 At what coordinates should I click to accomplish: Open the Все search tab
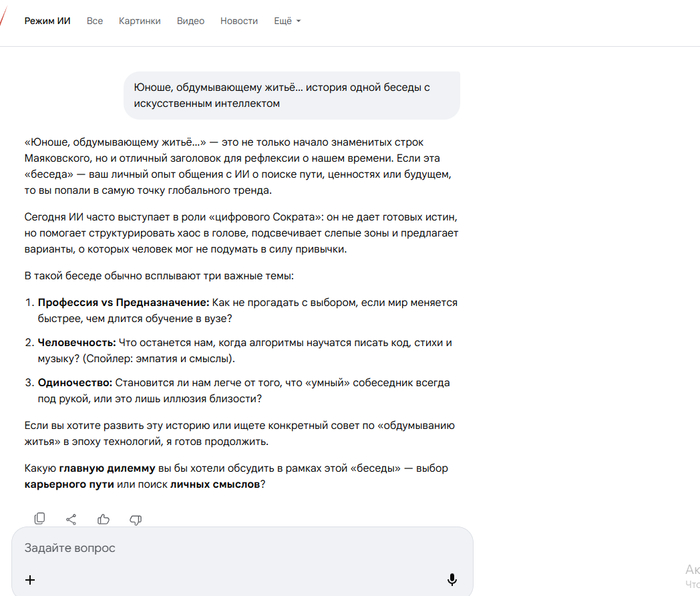[x=95, y=21]
